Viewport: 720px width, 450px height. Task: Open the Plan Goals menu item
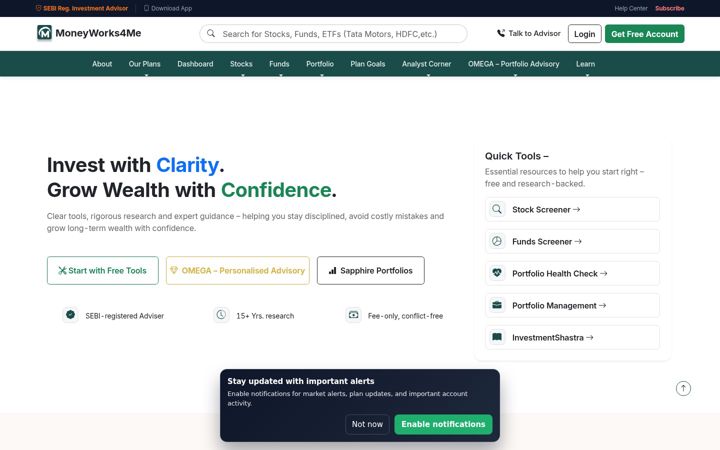368,64
